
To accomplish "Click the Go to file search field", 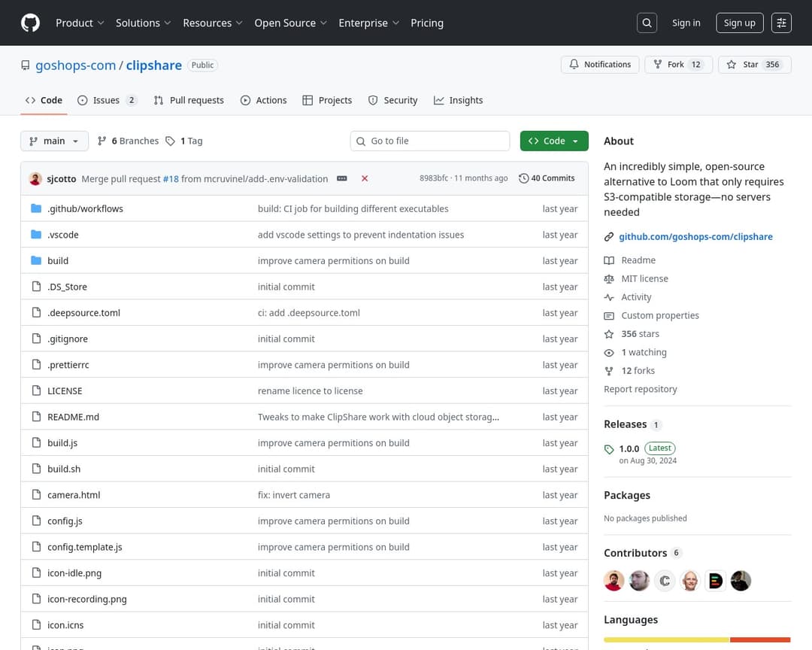I will 430,141.
